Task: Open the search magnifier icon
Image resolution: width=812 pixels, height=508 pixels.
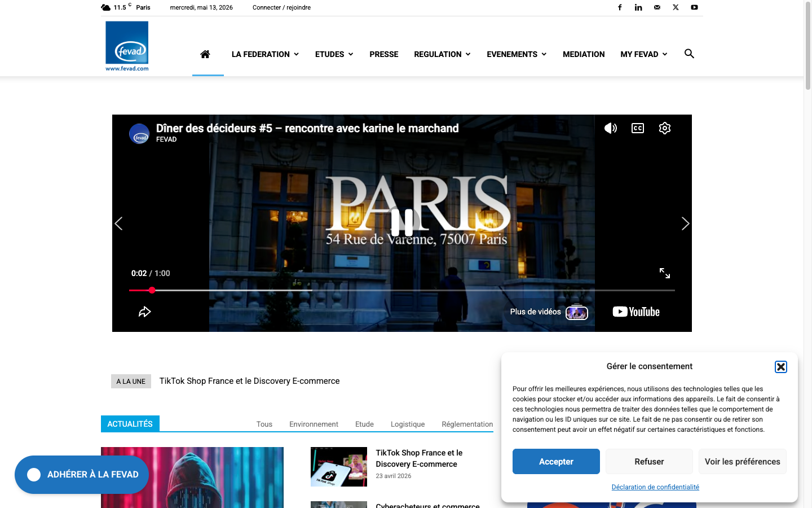Action: tap(689, 54)
